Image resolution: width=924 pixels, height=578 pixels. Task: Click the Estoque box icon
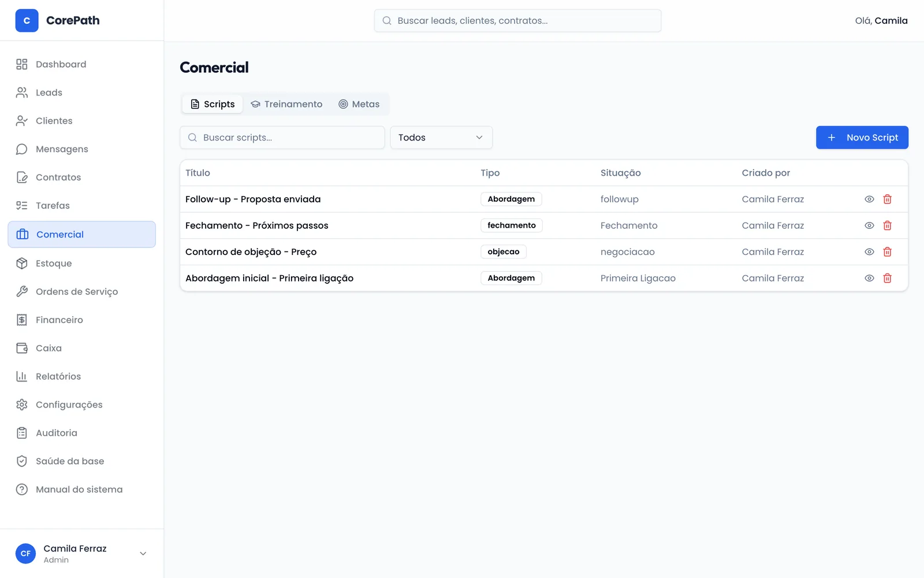tap(22, 264)
